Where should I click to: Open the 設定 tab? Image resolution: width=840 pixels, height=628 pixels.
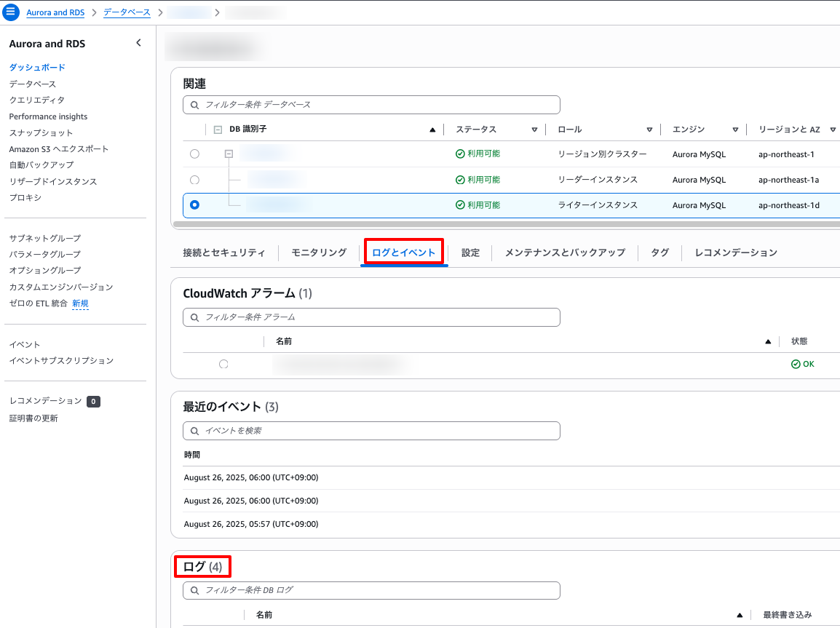pos(470,253)
